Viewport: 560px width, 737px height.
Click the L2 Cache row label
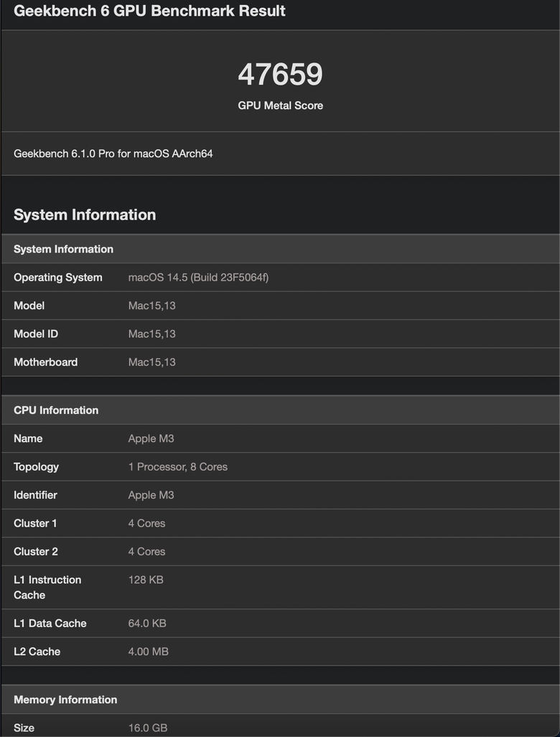37,652
